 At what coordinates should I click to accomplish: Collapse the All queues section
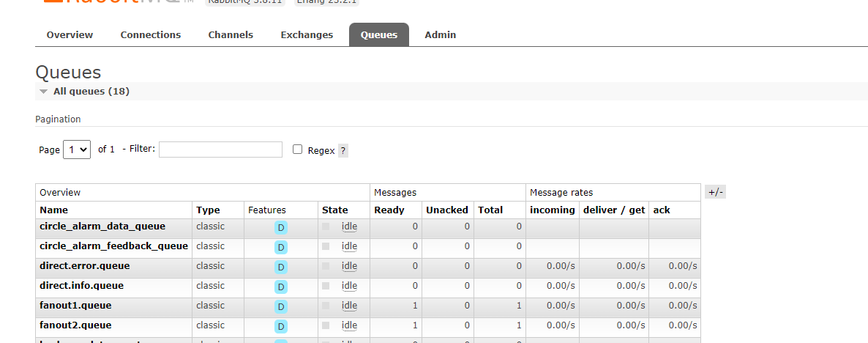pyautogui.click(x=44, y=92)
